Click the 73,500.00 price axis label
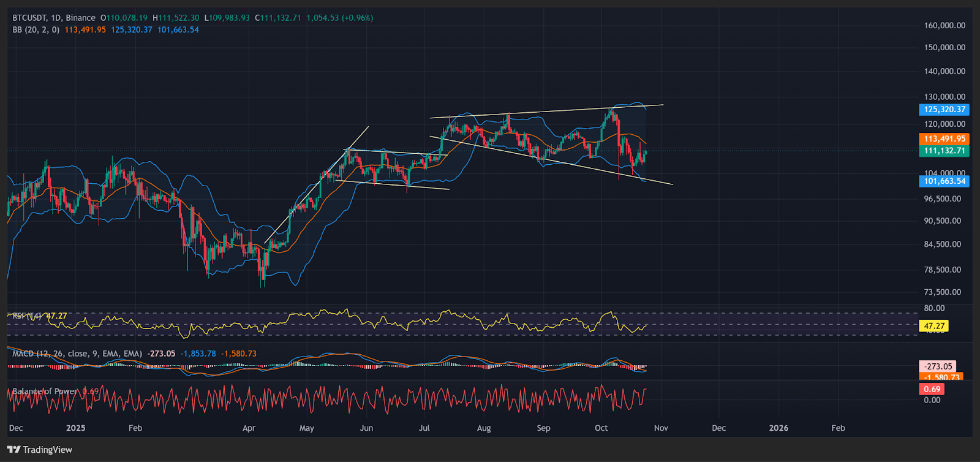 pos(942,292)
